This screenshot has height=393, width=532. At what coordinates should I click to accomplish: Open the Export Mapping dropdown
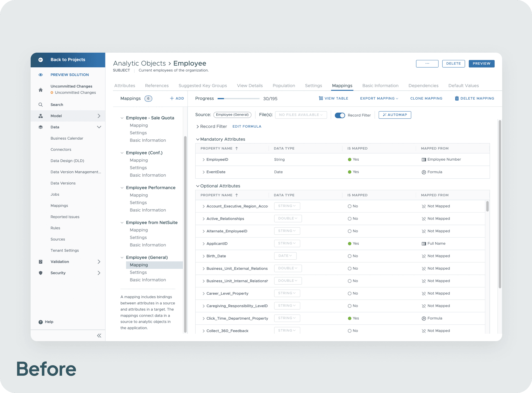point(379,98)
